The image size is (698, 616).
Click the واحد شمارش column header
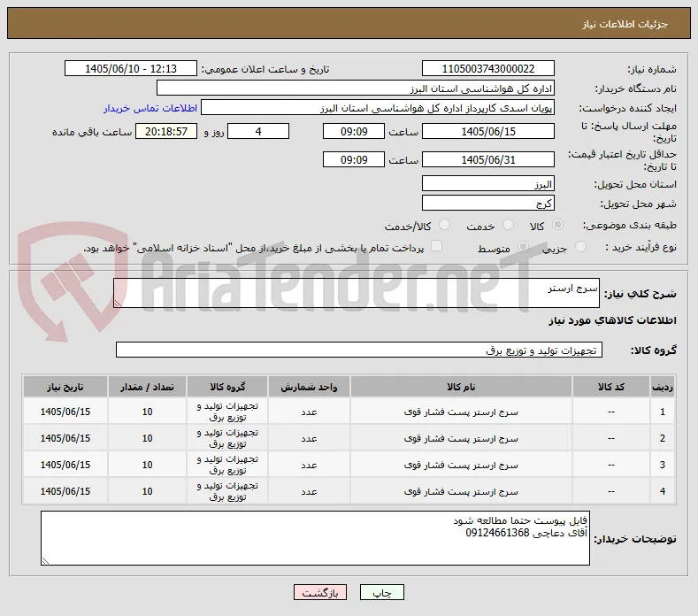tap(309, 387)
